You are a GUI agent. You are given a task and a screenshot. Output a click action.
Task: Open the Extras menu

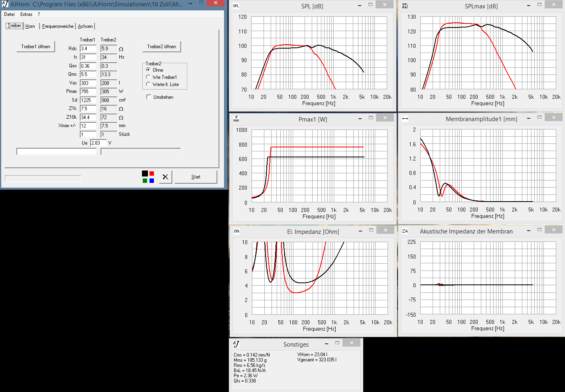coord(26,14)
